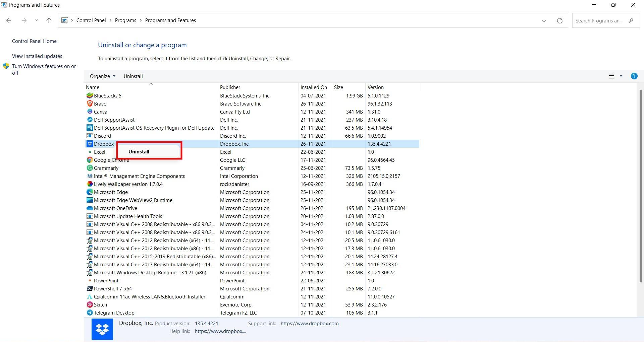The width and height of the screenshot is (644, 342).
Task: Sort by the Publisher column header
Action: pos(258,87)
